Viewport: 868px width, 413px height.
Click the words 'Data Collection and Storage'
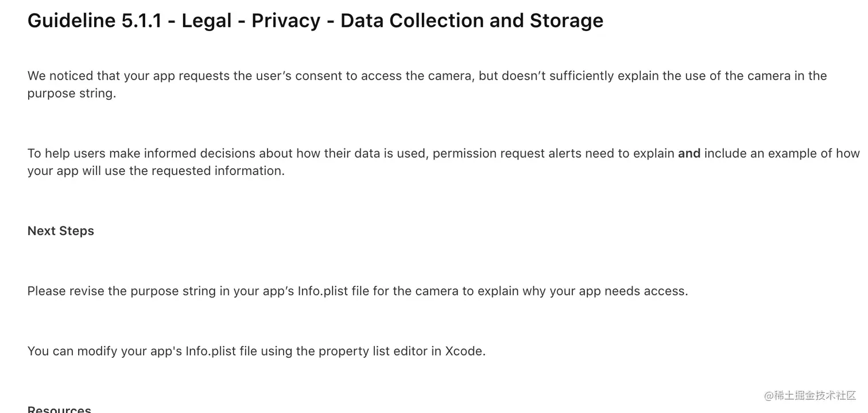click(472, 21)
